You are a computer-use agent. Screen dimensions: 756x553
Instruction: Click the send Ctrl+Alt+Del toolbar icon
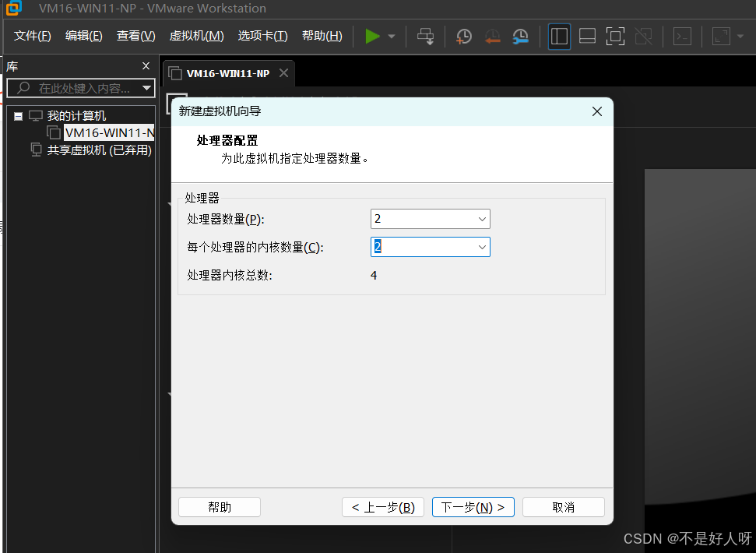[x=425, y=36]
